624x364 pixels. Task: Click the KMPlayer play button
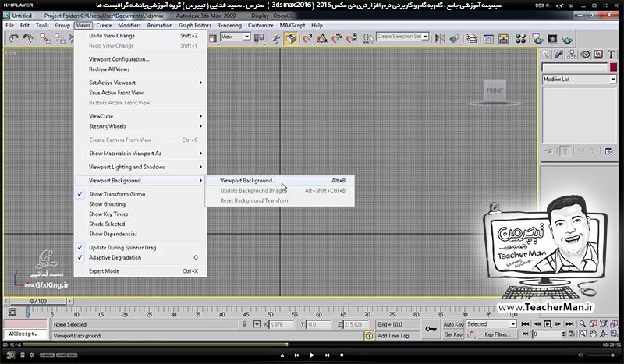point(311,355)
